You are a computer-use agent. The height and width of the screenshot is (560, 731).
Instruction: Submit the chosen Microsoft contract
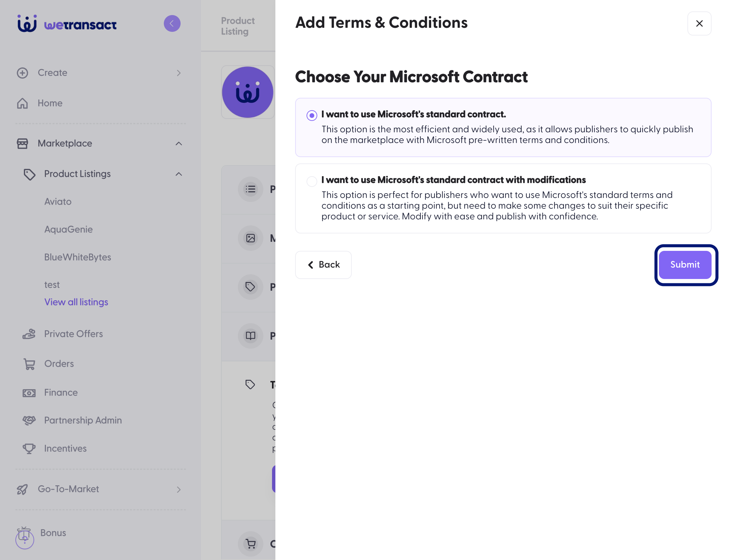tap(685, 265)
